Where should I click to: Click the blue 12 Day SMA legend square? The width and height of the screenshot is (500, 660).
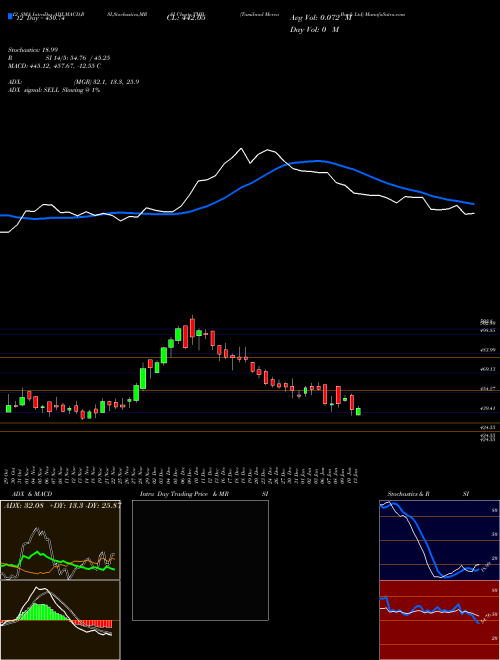click(10, 16)
